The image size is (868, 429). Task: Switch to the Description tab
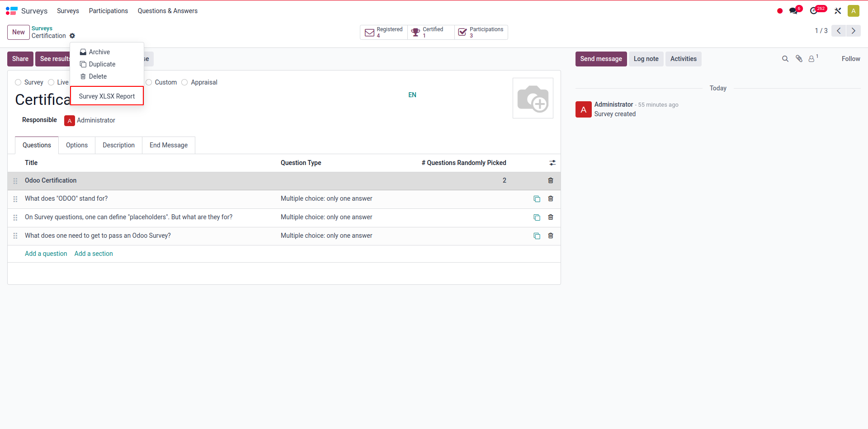click(118, 145)
